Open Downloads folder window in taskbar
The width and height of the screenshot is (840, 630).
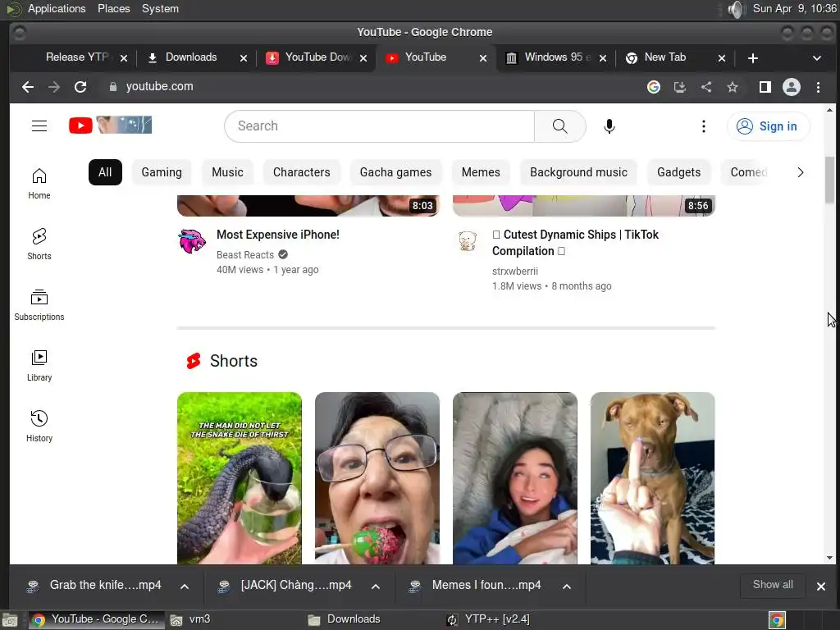(x=354, y=619)
